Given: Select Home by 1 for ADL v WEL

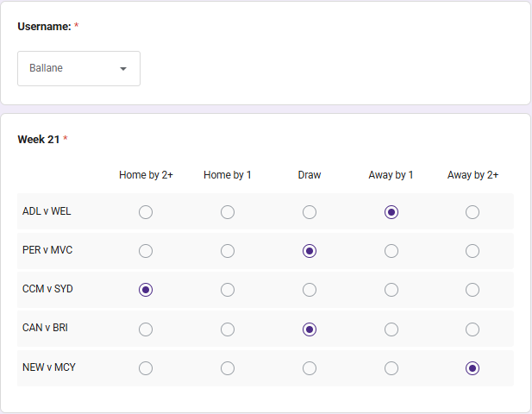Looking at the screenshot, I should (228, 212).
